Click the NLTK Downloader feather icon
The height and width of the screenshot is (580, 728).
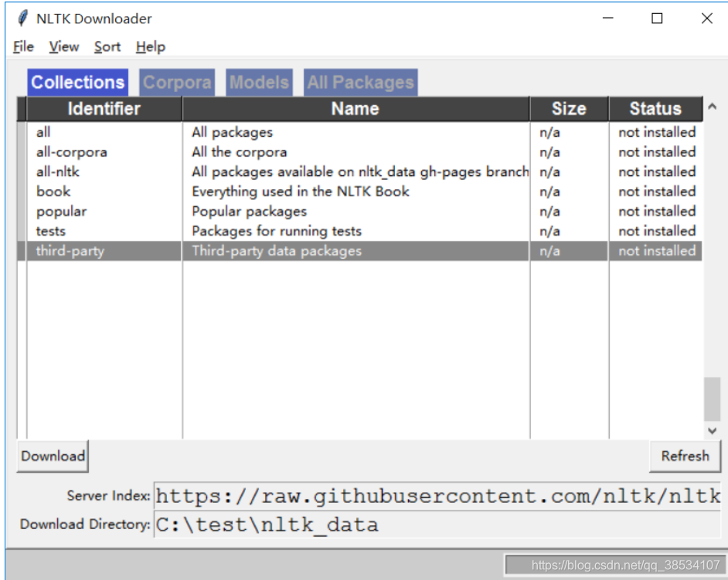(x=22, y=19)
